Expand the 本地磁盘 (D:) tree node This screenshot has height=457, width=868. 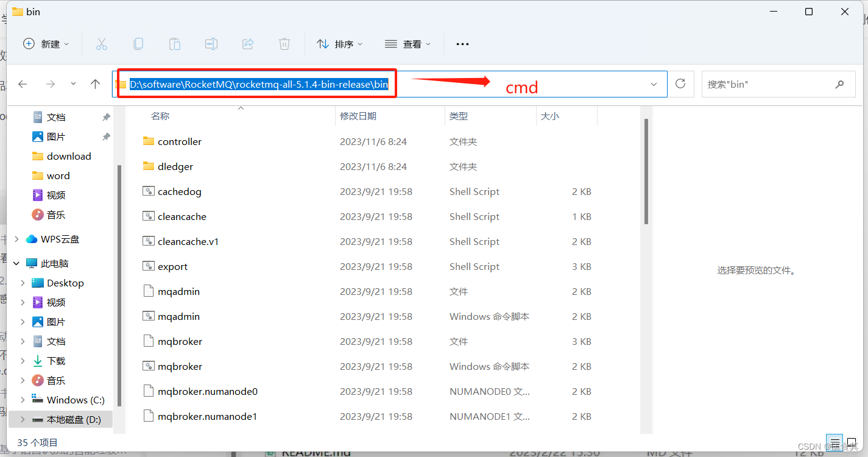click(x=23, y=419)
